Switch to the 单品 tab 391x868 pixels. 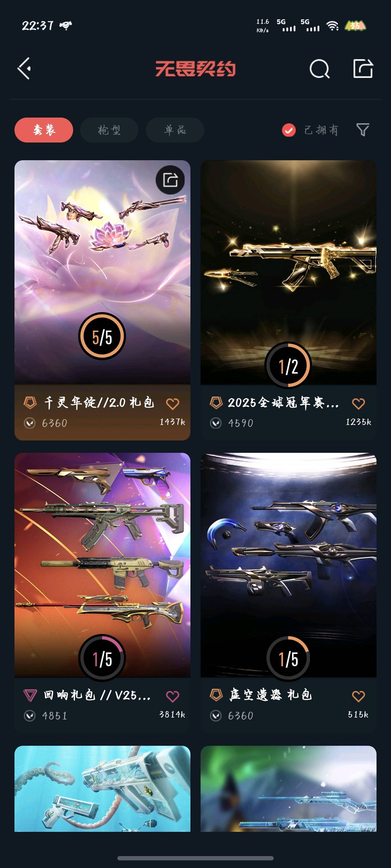pos(175,130)
